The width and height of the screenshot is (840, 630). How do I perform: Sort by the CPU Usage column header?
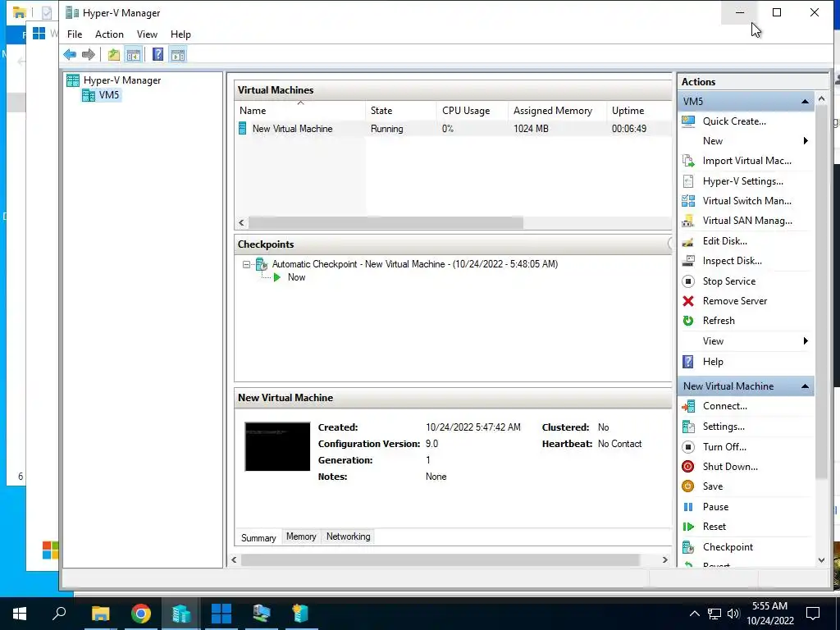[x=472, y=111]
